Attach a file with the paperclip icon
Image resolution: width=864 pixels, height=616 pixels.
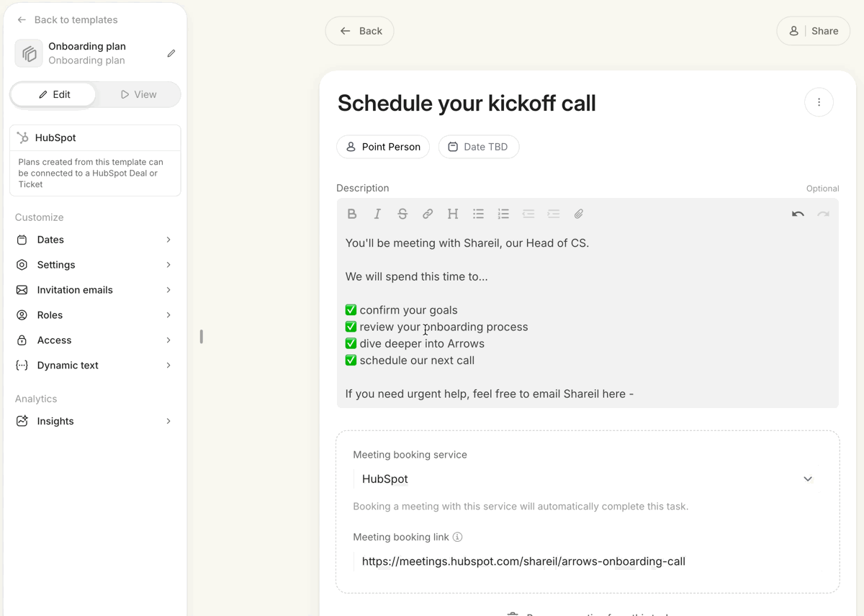click(579, 214)
